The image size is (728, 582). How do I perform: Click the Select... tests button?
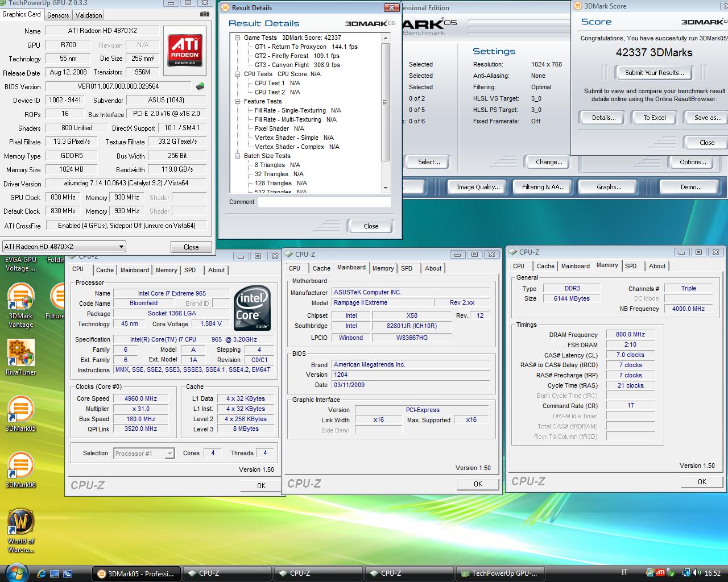click(x=428, y=162)
